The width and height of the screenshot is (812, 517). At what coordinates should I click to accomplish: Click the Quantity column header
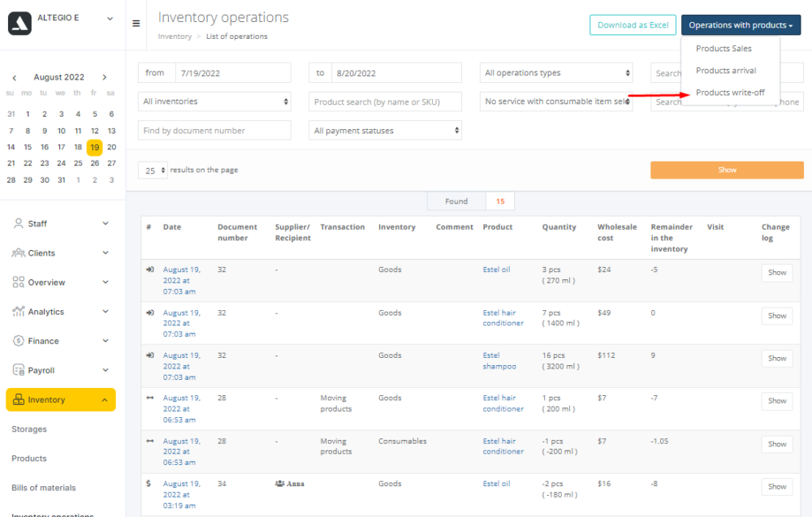[559, 227]
